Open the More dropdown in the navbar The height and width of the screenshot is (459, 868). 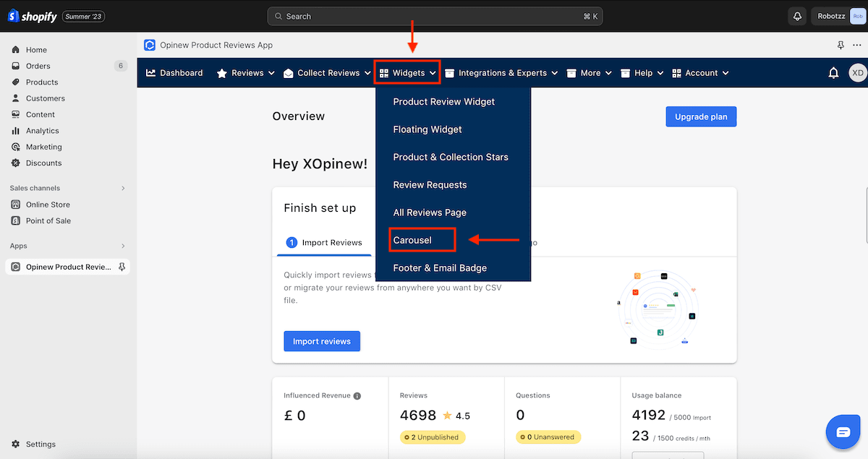[x=589, y=72]
